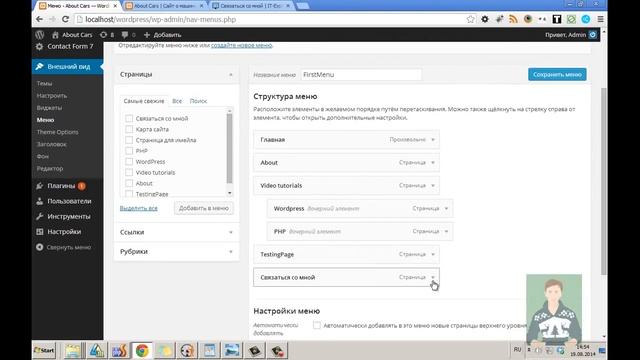
Task: Click the gear extension icon in the toolbar
Action: pos(485,19)
